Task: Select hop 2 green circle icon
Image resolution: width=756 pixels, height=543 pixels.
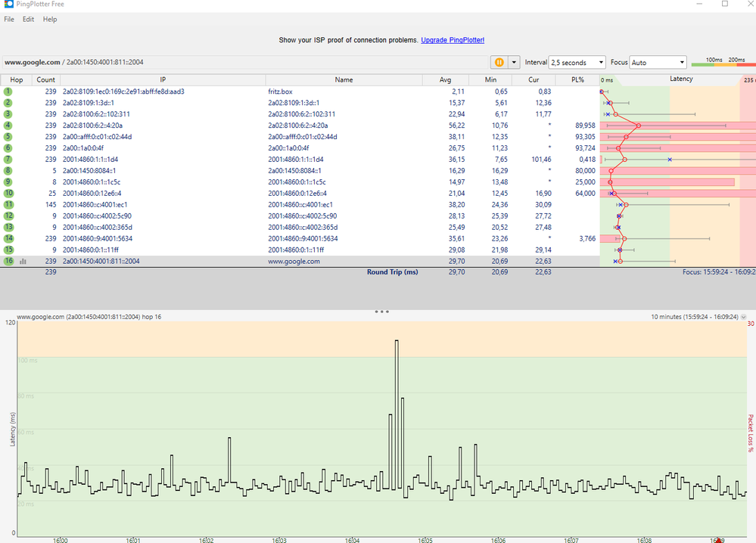Action: point(8,103)
